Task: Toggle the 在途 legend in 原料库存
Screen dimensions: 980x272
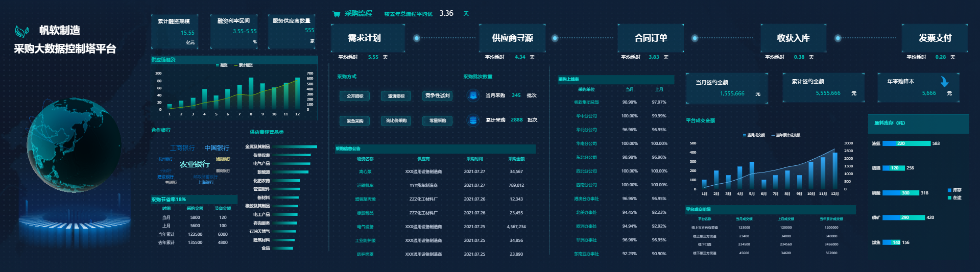Action: coord(954,197)
